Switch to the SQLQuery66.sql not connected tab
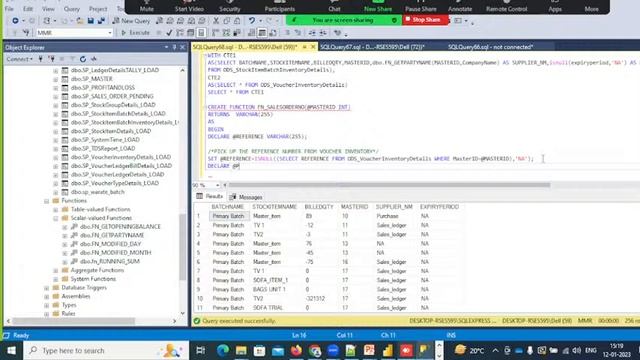This screenshot has height=360, width=640. pyautogui.click(x=490, y=47)
